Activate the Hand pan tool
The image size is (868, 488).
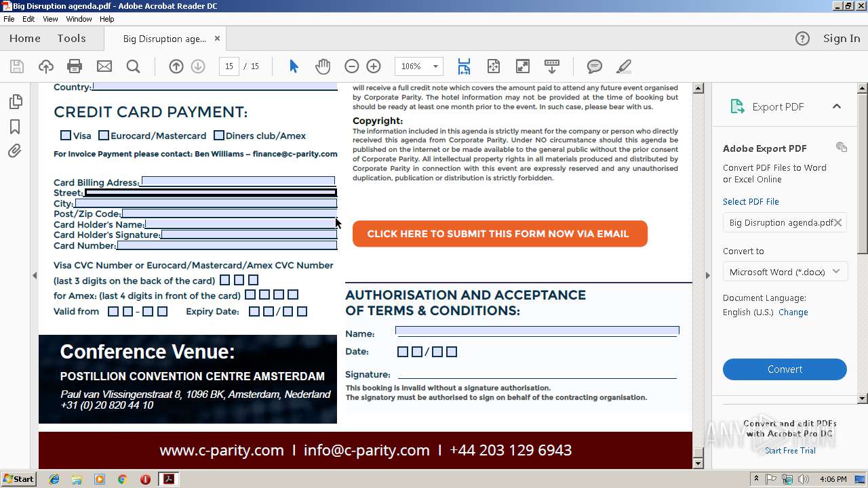coord(323,66)
